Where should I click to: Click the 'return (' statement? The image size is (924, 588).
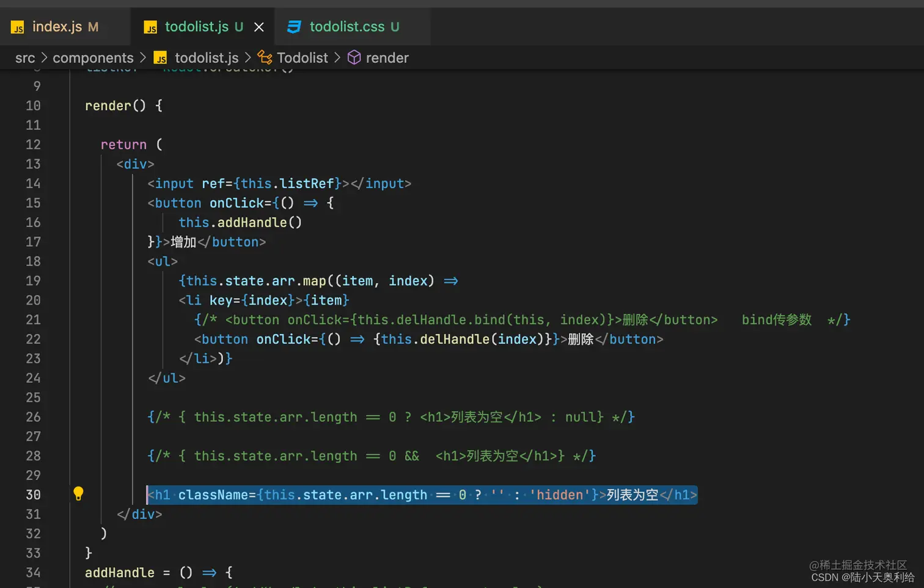tap(131, 145)
